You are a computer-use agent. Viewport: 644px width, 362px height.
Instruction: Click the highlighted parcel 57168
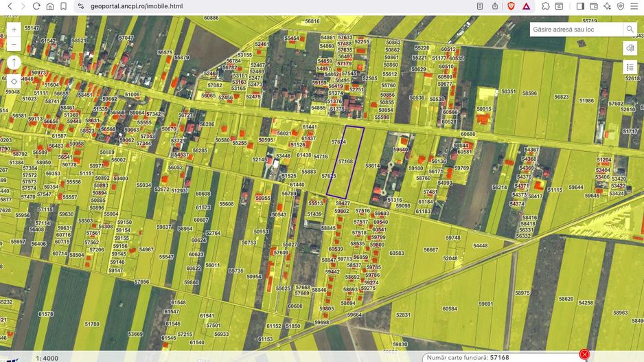(345, 161)
